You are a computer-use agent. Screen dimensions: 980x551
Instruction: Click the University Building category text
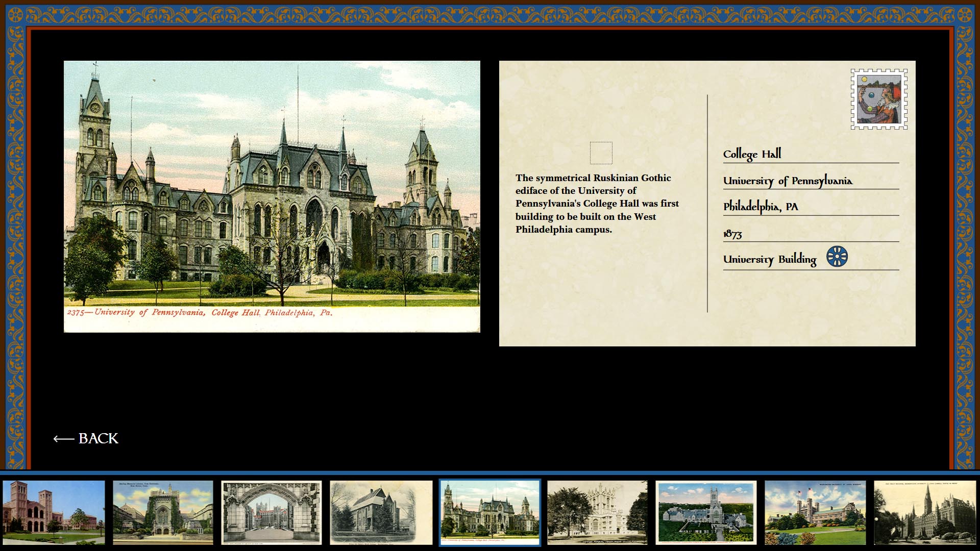point(770,259)
